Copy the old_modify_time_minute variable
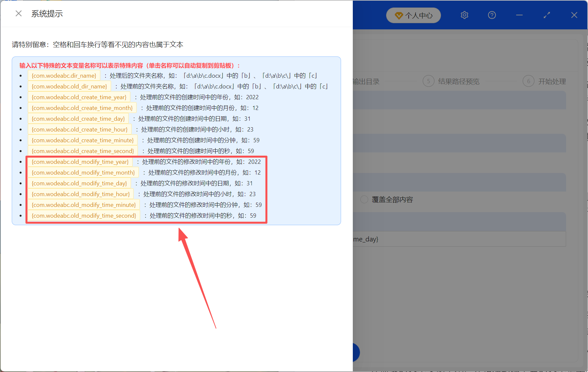Viewport: 588px width, 372px height. tap(84, 205)
